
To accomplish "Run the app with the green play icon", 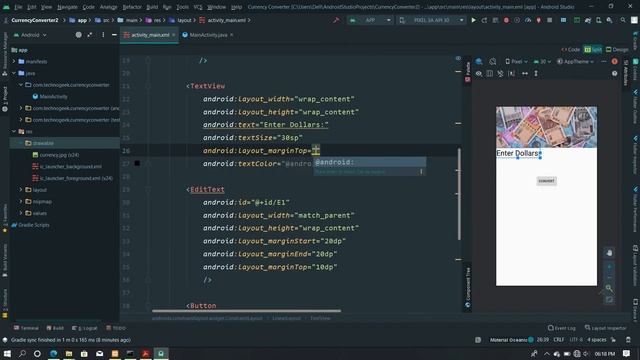I will point(473,20).
